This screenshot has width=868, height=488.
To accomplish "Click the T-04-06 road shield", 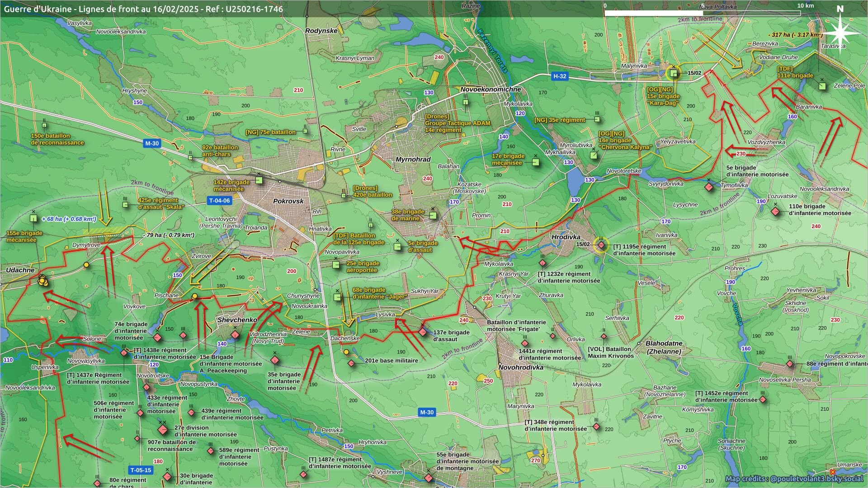I will (x=219, y=201).
